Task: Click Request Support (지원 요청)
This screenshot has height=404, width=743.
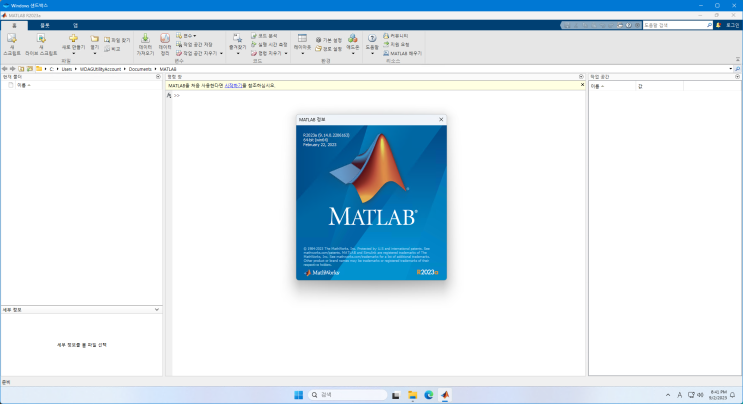Action: (396, 45)
